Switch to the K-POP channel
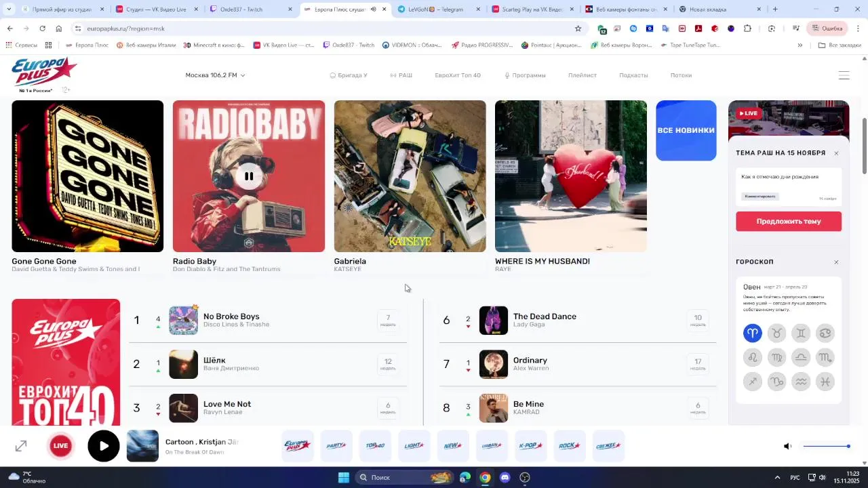 [530, 446]
